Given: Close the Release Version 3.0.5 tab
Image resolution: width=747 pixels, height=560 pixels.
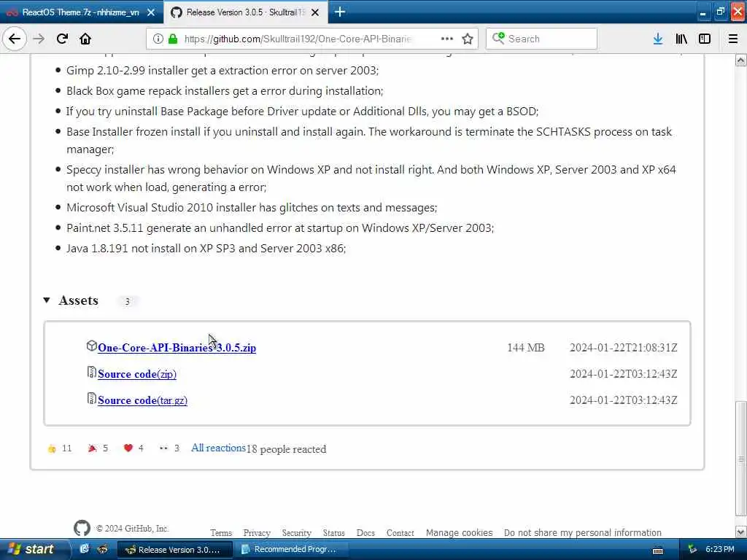Looking at the screenshot, I should 315,12.
